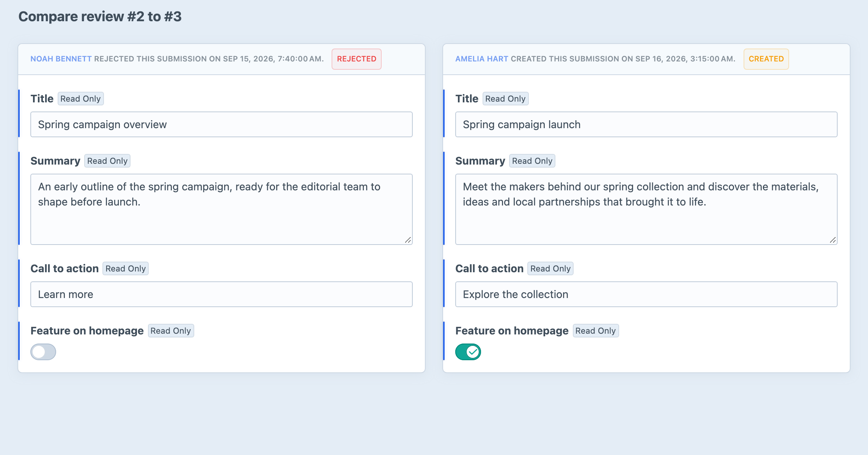Click Read Only badge beside rejected Call to action

point(126,268)
